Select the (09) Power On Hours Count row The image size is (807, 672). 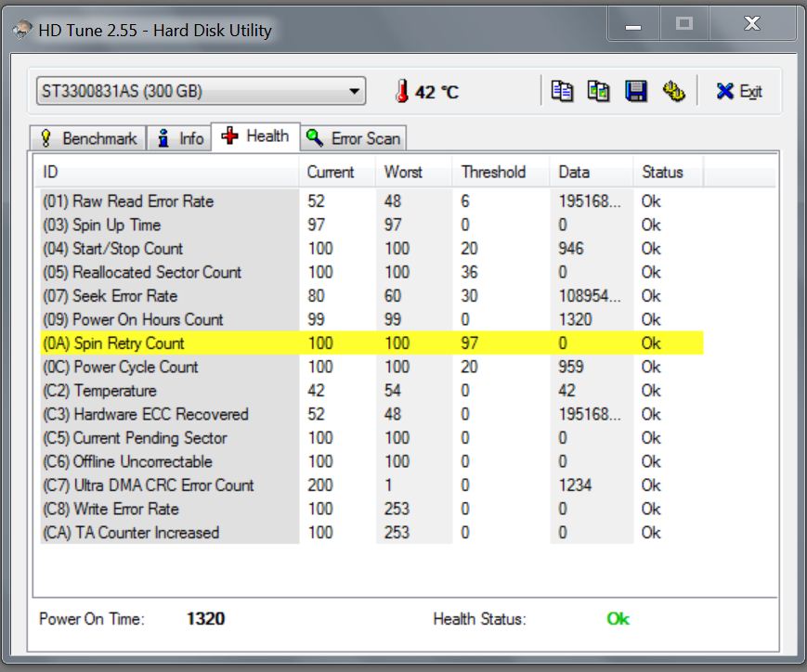[x=371, y=319]
